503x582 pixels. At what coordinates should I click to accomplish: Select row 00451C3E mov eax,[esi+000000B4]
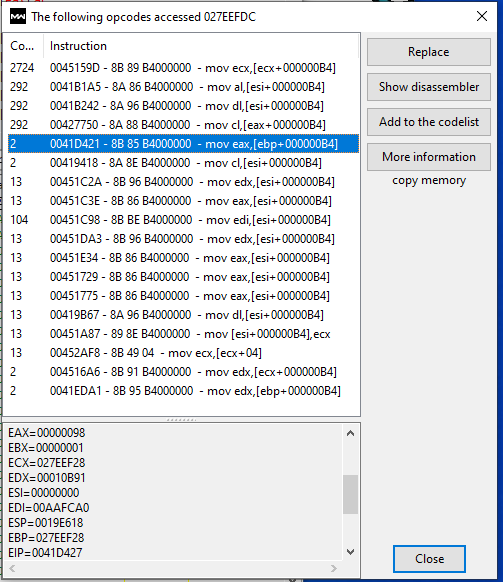[x=183, y=201]
